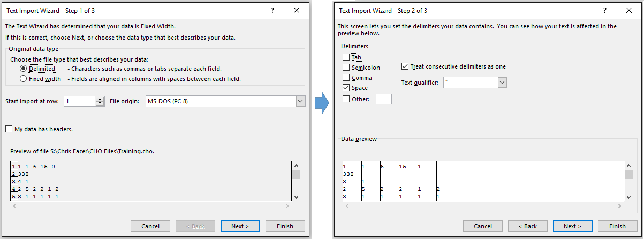Uncheck the Space delimiter checkbox
The image size is (644, 239).
tap(346, 88)
